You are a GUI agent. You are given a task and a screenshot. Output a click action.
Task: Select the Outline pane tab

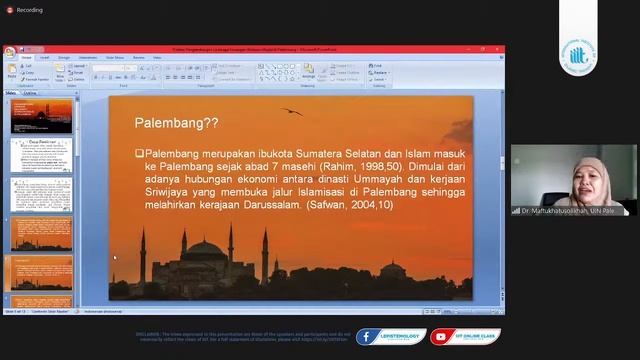pos(30,93)
